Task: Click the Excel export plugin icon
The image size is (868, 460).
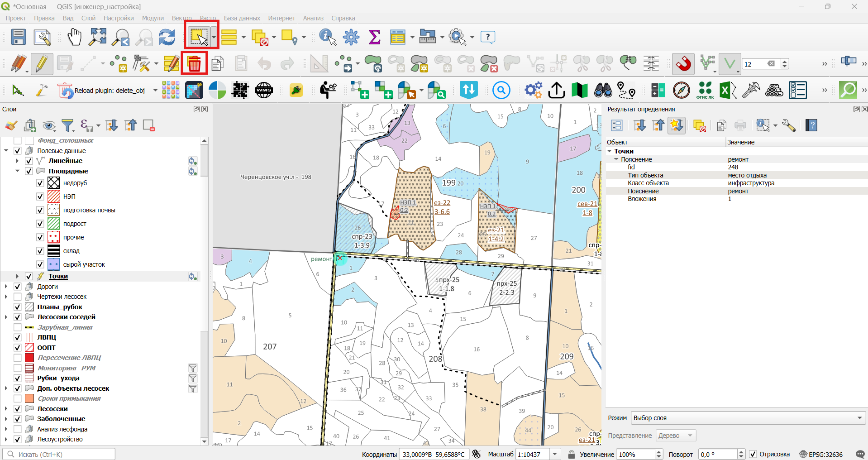Action: click(728, 90)
